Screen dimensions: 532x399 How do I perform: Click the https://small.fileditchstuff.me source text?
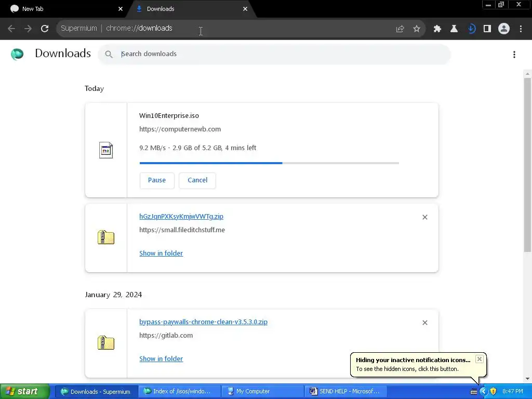(x=182, y=230)
